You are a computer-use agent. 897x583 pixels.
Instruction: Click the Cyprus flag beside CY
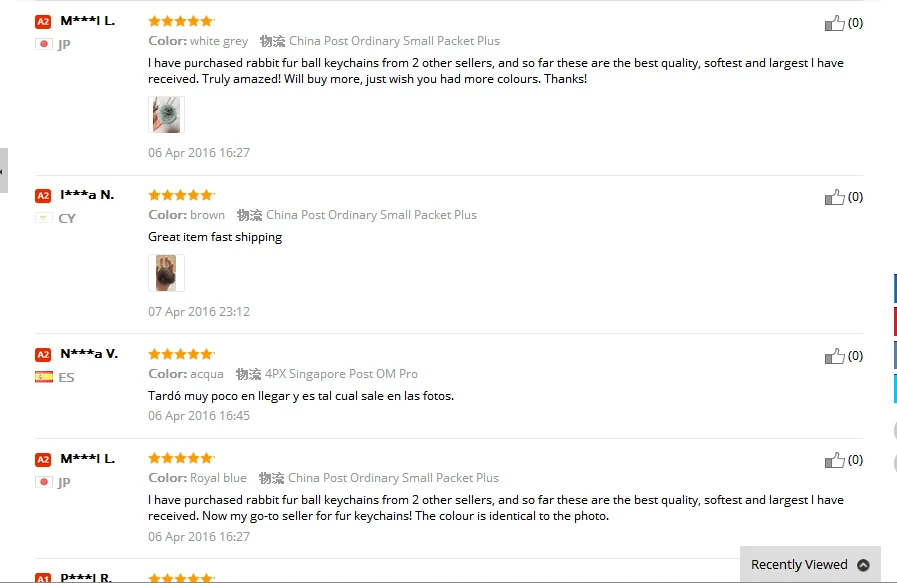point(44,218)
